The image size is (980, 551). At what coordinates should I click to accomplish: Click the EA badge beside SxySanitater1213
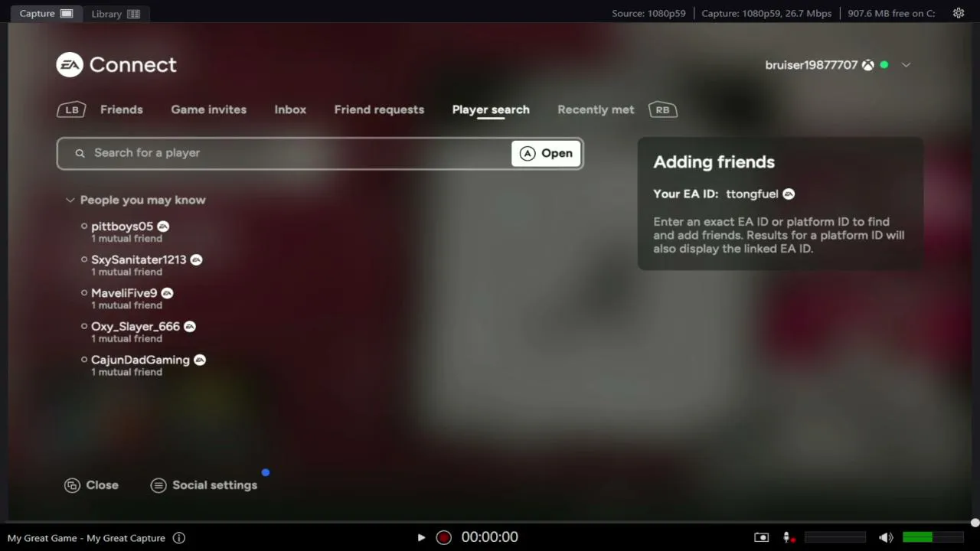point(196,260)
